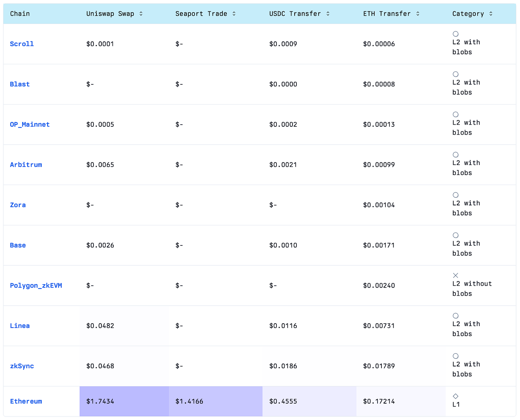Viewport: 520px width, 420px height.
Task: Open the Scroll chain link
Action: coord(22,44)
